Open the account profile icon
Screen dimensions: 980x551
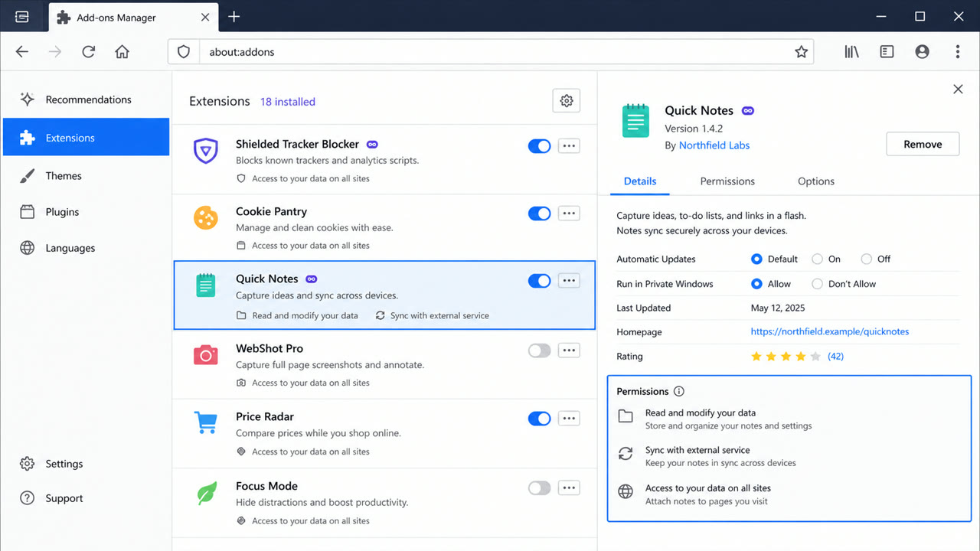(x=922, y=52)
